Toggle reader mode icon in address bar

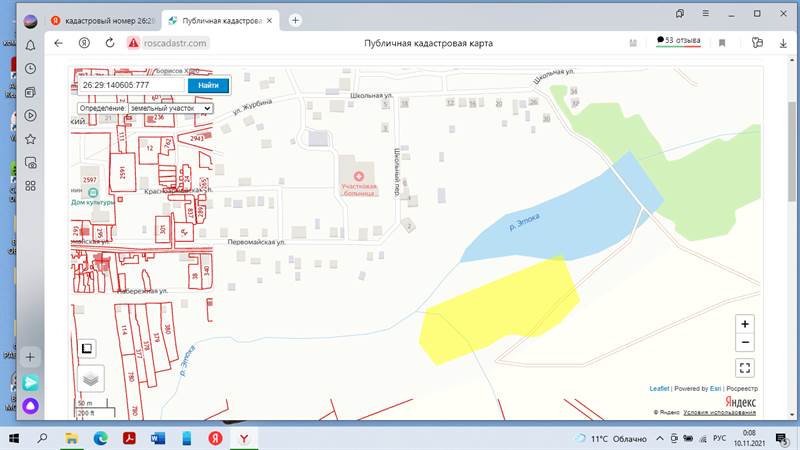[x=632, y=43]
